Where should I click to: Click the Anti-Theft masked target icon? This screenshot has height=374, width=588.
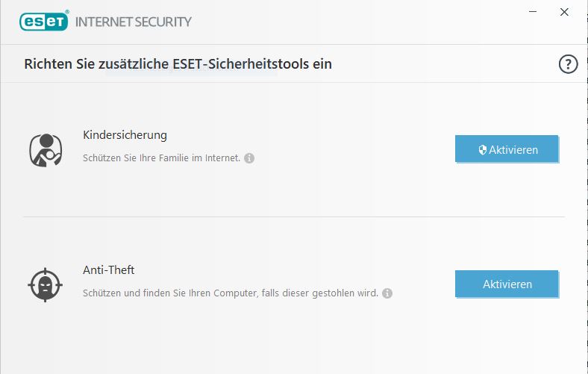[45, 284]
